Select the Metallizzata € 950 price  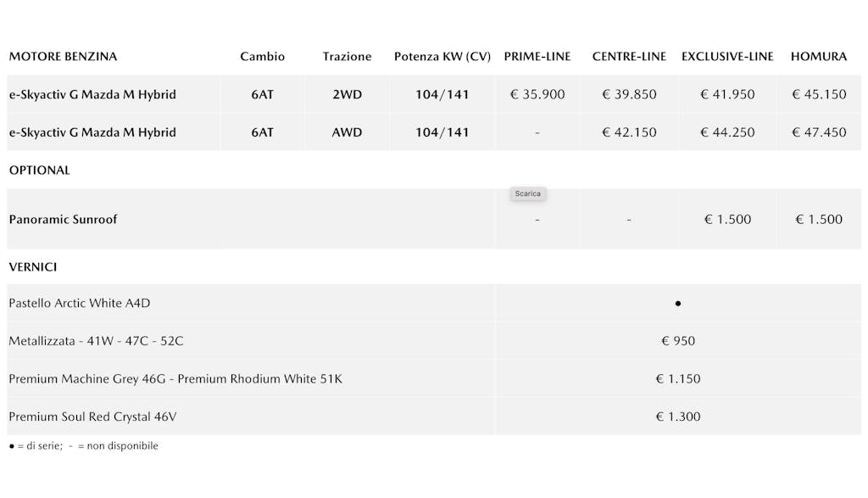(x=678, y=341)
